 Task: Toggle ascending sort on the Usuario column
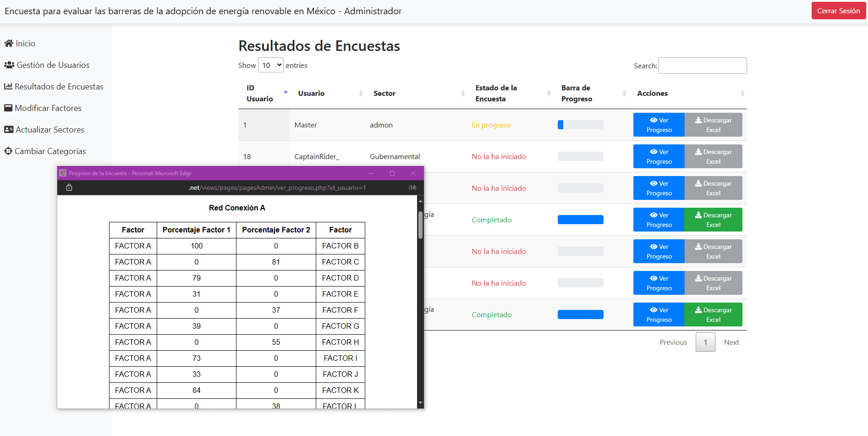coord(360,93)
